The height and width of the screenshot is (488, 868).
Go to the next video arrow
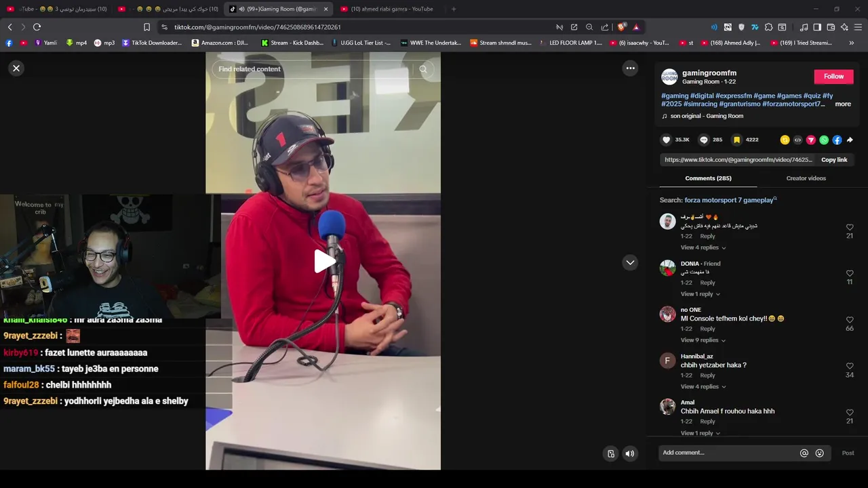630,262
